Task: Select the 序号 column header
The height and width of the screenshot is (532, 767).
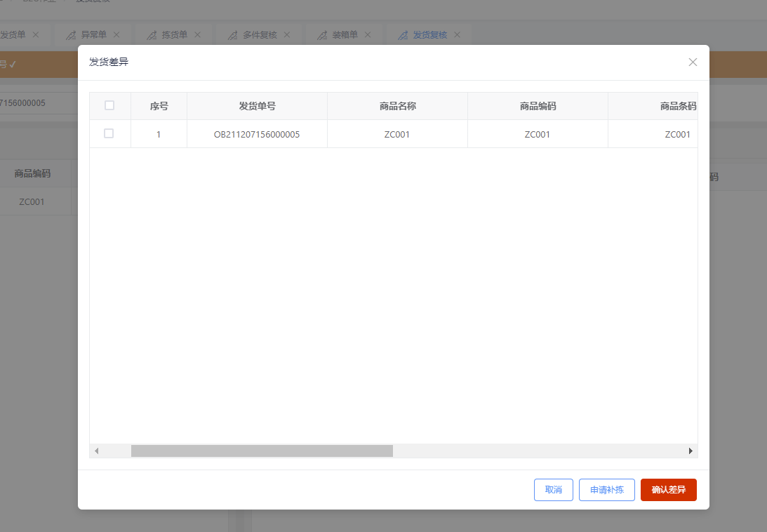Action: tap(159, 106)
